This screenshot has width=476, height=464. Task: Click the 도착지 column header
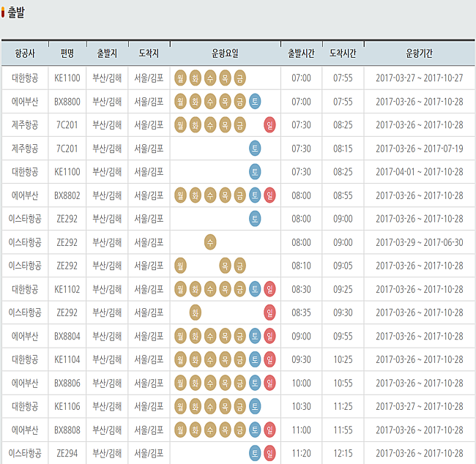coord(149,53)
